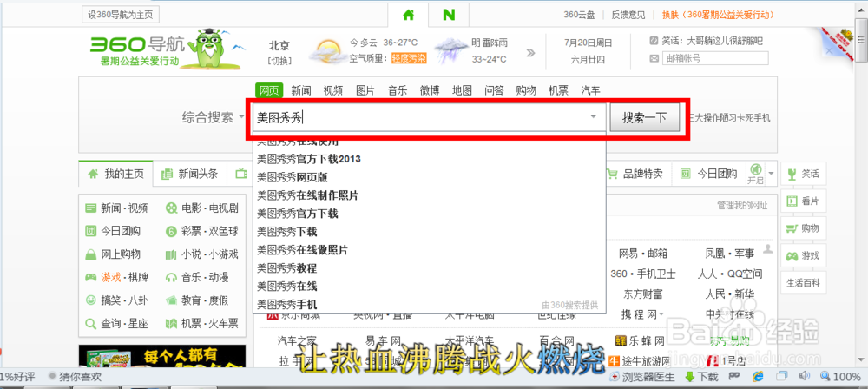The width and height of the screenshot is (868, 389).
Task: Switch to the 我的主页 tab
Action: click(116, 174)
